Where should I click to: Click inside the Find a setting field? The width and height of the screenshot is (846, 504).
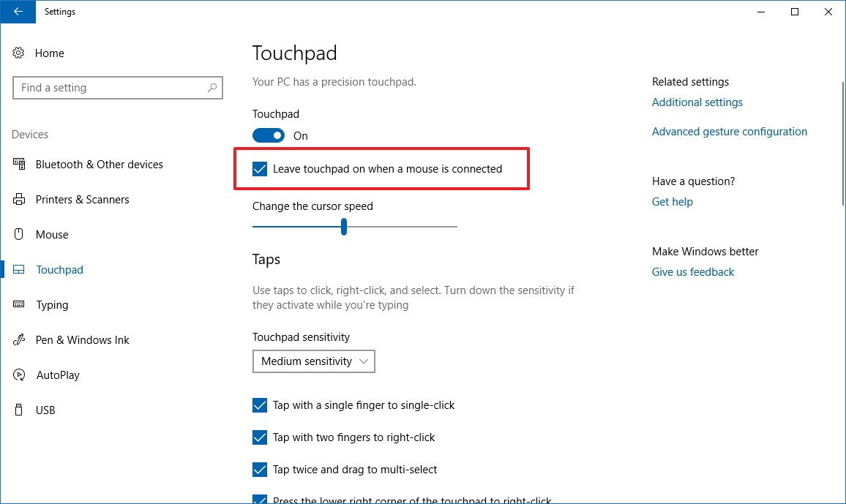(110, 88)
